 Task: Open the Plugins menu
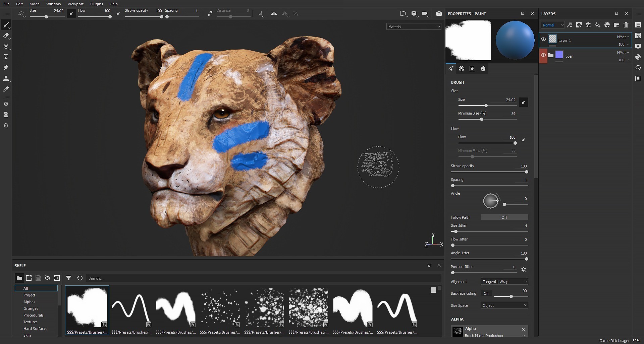96,4
